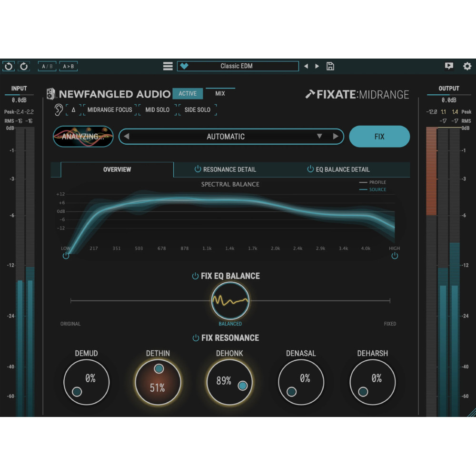The height and width of the screenshot is (476, 476).
Task: Open the hamburger preset menu
Action: tap(168, 66)
